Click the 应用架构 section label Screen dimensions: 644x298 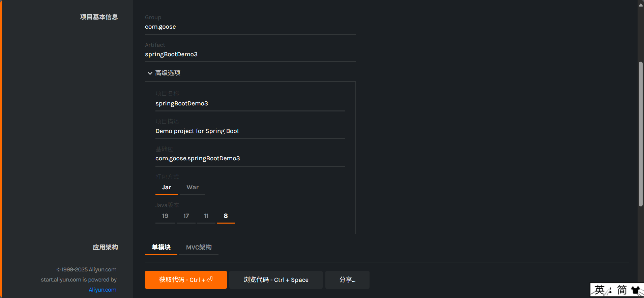[x=105, y=247]
